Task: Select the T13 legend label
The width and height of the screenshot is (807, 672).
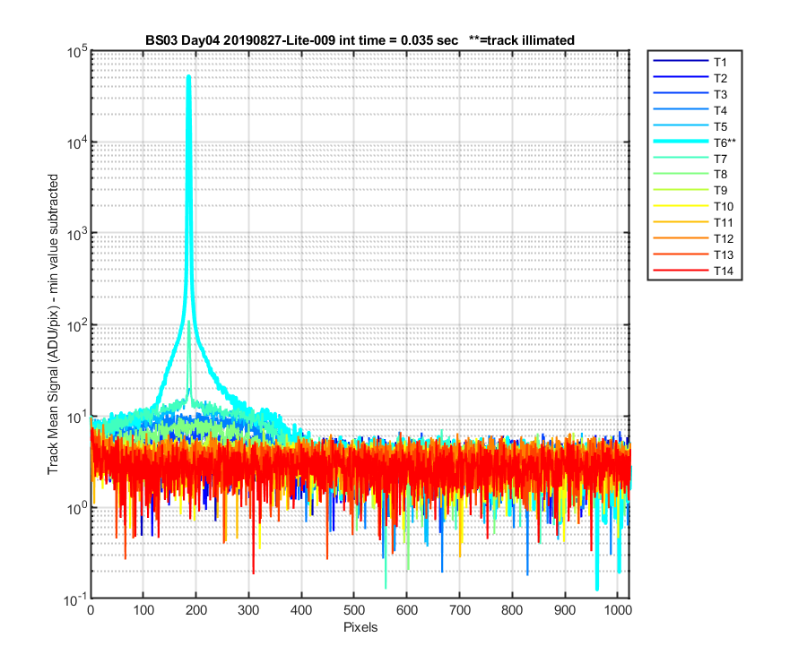Action: pyautogui.click(x=723, y=255)
